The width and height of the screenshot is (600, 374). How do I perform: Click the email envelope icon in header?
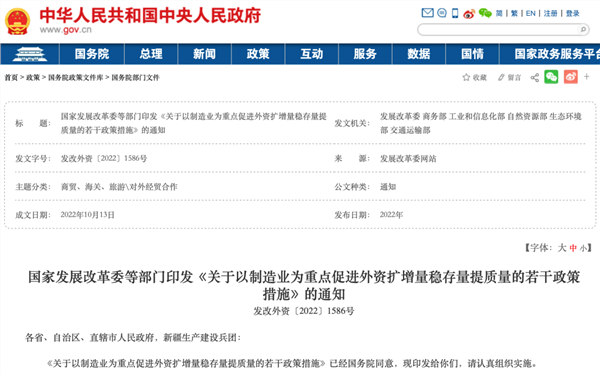click(x=427, y=13)
